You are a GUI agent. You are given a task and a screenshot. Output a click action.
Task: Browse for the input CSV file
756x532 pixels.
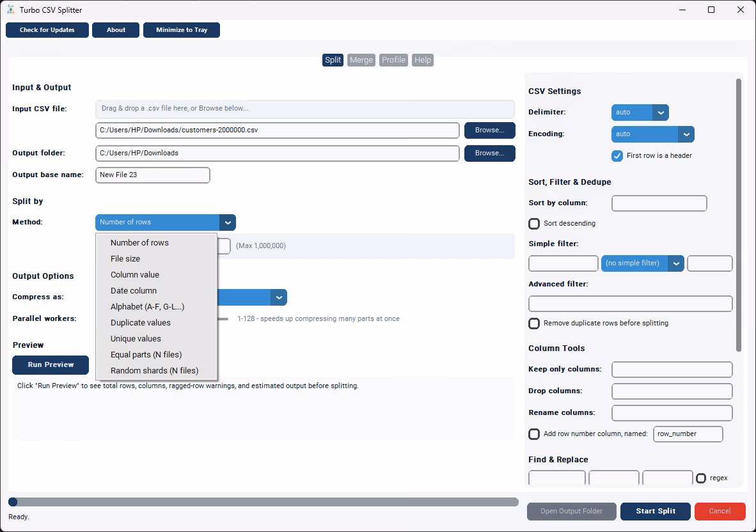coord(489,130)
